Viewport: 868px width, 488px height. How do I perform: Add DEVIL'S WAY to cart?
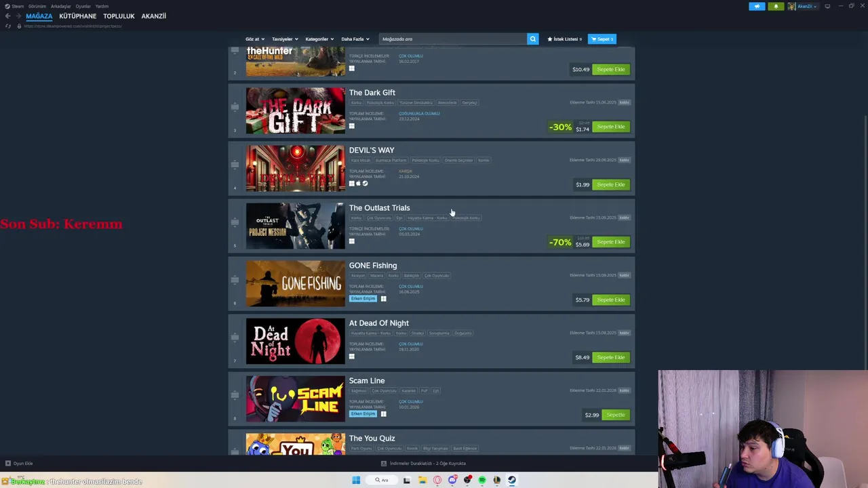[611, 184]
